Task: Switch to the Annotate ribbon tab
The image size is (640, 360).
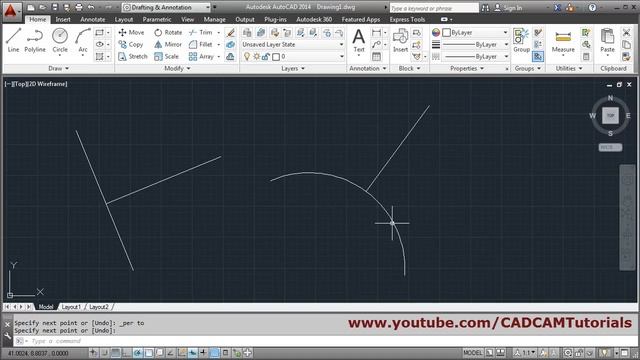Action: point(93,19)
